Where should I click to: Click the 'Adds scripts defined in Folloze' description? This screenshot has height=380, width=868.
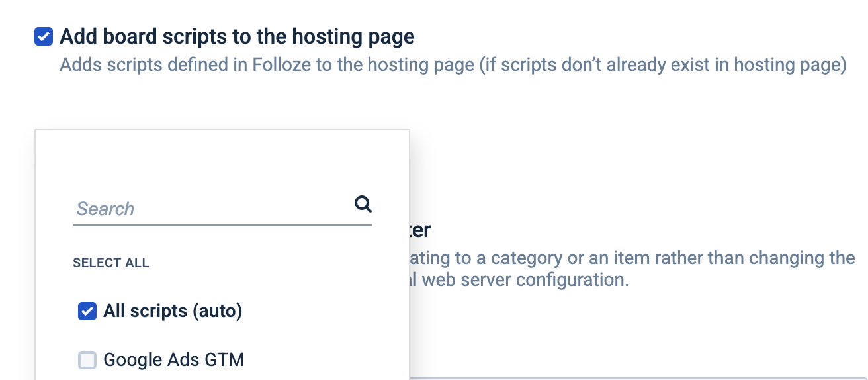pos(265,66)
